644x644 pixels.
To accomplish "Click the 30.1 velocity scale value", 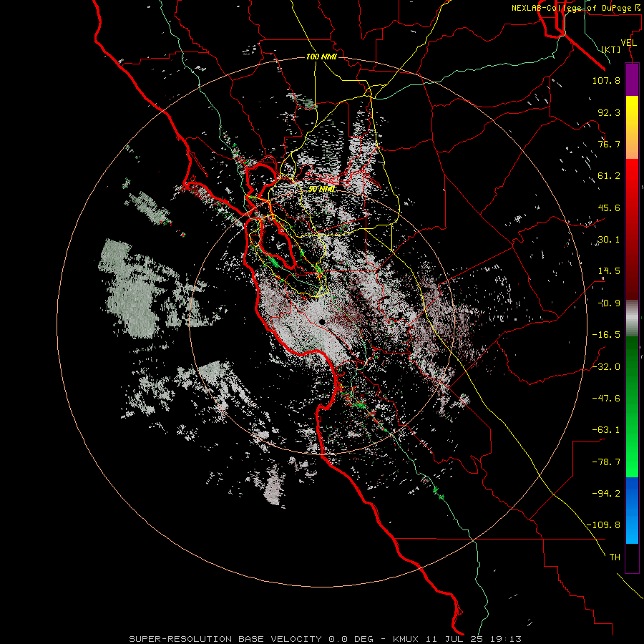I will coord(609,240).
